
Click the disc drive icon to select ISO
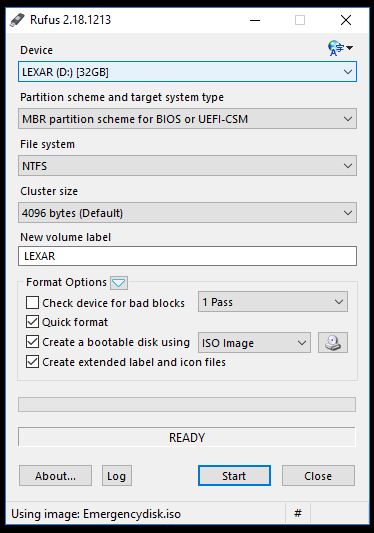(333, 342)
